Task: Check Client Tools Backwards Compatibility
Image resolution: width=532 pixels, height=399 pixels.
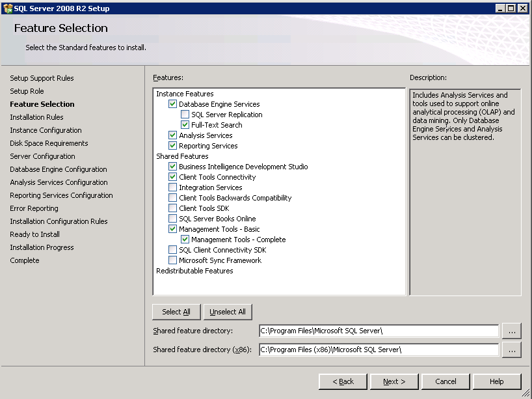Action: click(x=172, y=197)
